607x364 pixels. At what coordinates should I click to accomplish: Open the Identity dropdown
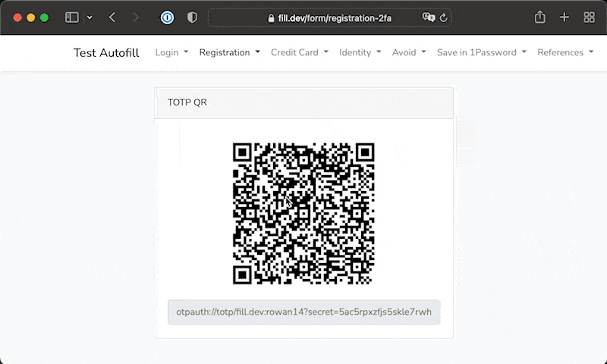coord(360,52)
